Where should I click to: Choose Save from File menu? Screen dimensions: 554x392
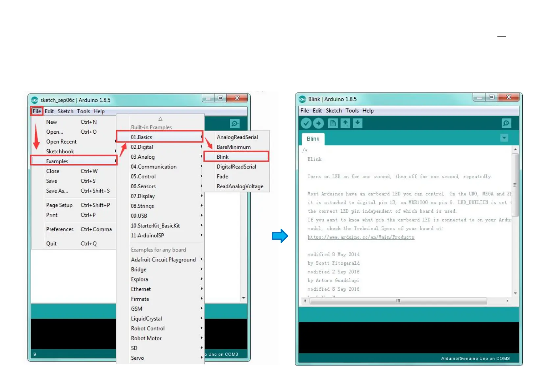click(x=74, y=181)
